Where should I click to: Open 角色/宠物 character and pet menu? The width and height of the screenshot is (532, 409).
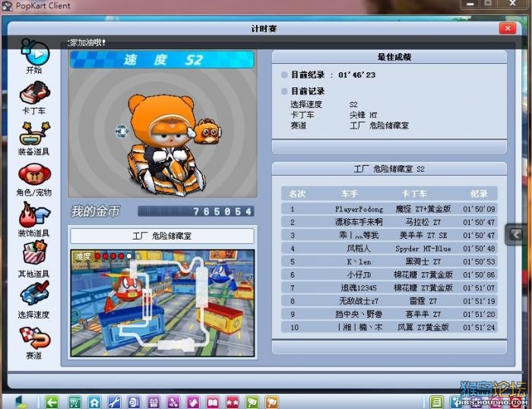tap(34, 179)
